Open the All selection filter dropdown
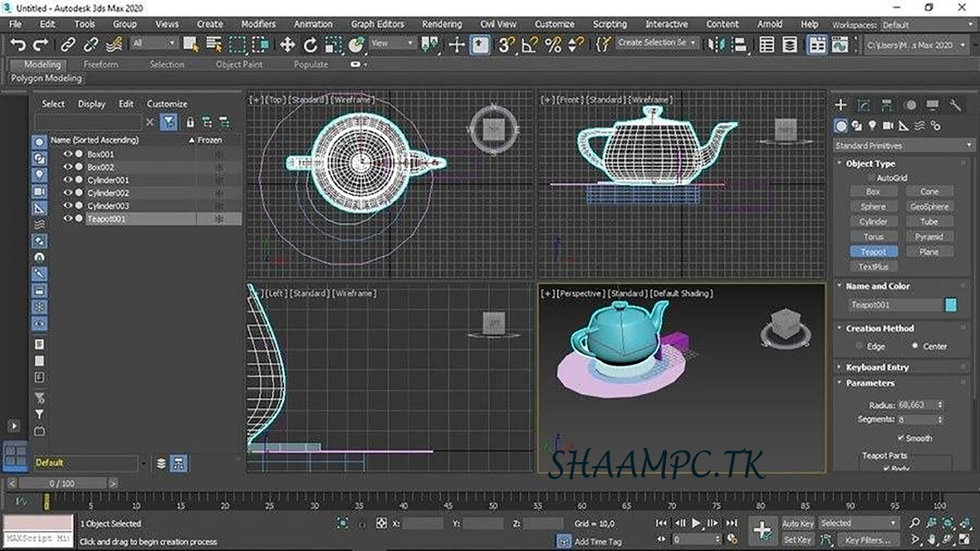This screenshot has height=551, width=980. [x=153, y=43]
